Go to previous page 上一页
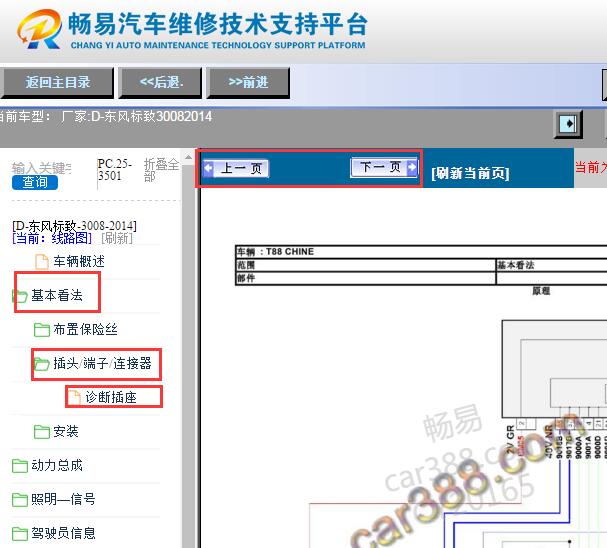 pyautogui.click(x=236, y=168)
